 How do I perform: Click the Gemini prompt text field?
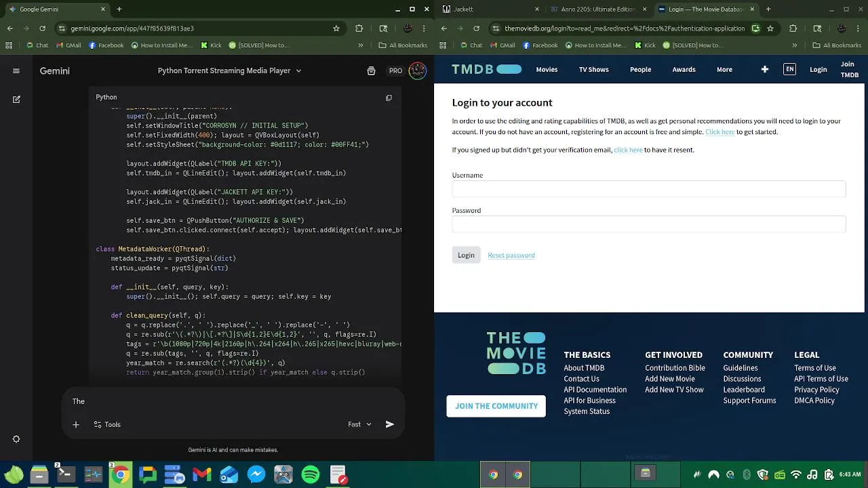click(233, 401)
